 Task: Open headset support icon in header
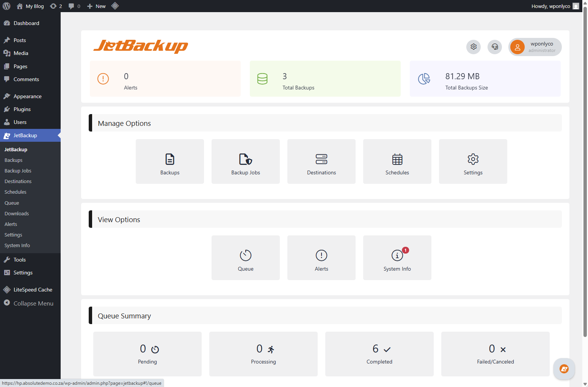point(495,47)
